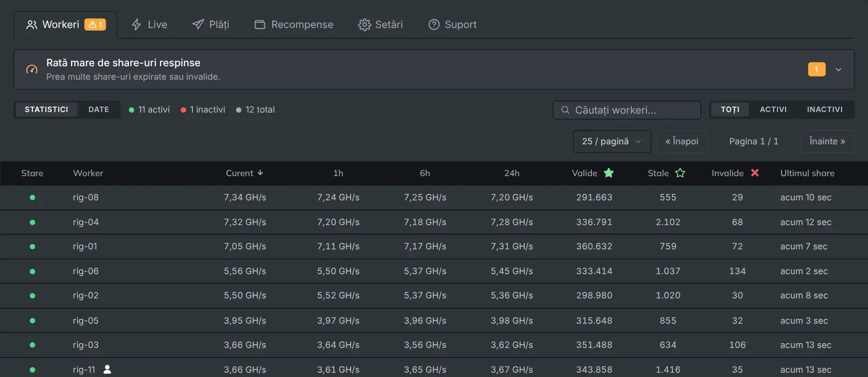This screenshot has height=377, width=868.
Task: Open worker rig-11
Action: [x=84, y=369]
